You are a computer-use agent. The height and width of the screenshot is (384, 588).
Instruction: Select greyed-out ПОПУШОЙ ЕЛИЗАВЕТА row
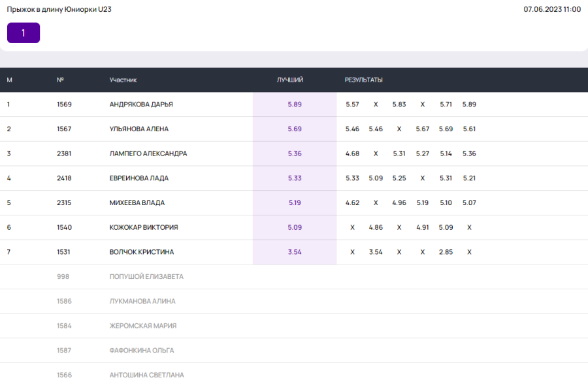[x=146, y=276]
